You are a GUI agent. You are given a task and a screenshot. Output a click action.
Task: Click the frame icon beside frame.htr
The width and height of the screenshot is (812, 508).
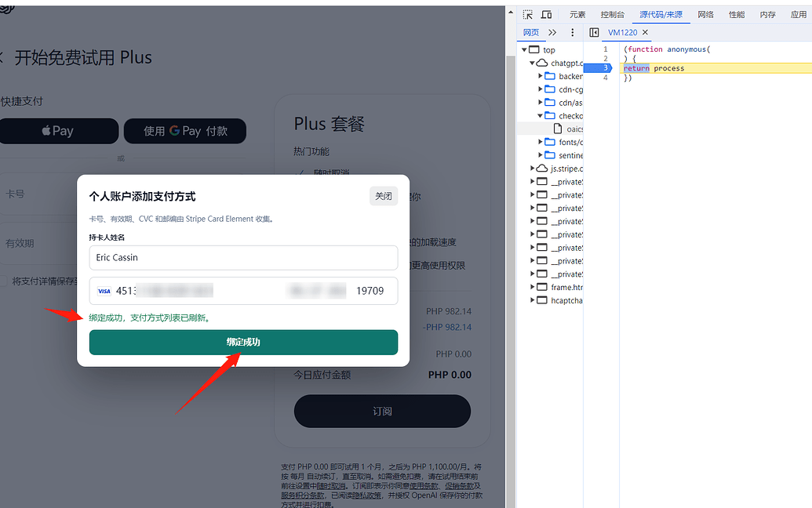(541, 287)
